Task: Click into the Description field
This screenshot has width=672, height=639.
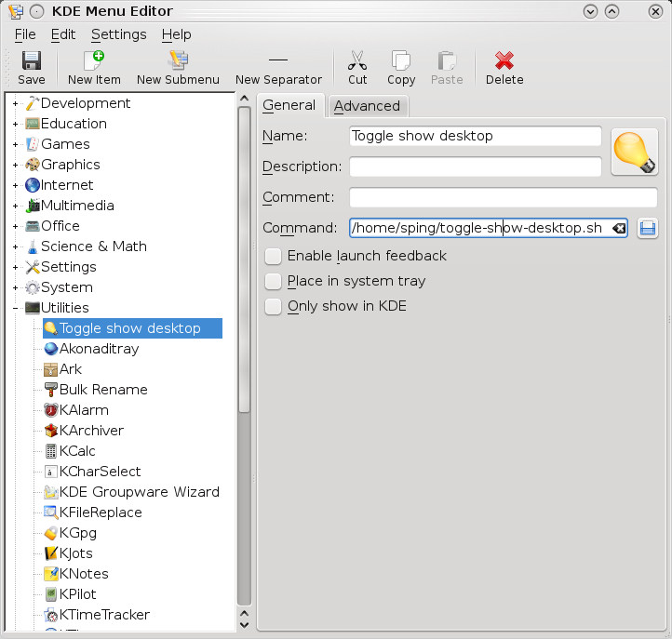Action: pyautogui.click(x=475, y=166)
